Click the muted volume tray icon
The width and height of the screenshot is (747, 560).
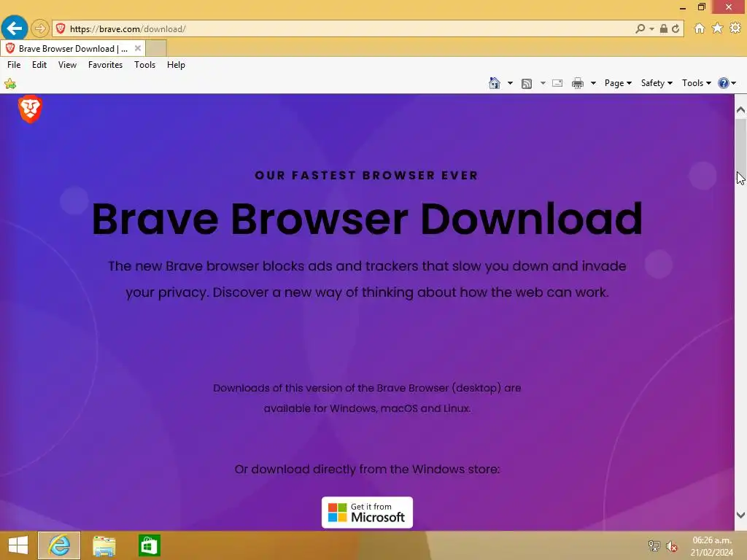[672, 546]
